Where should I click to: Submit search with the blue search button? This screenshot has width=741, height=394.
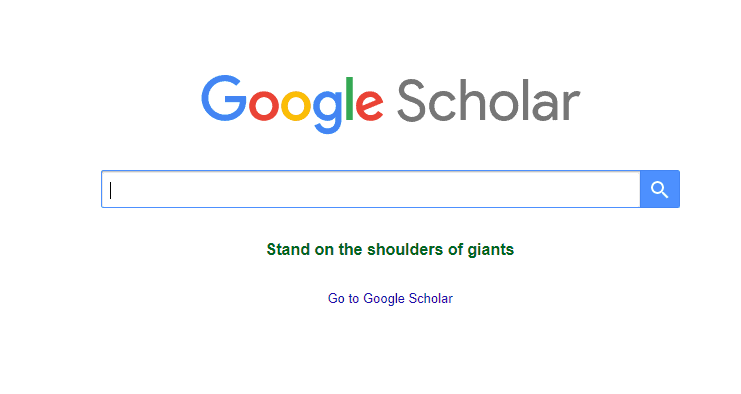[x=660, y=189]
